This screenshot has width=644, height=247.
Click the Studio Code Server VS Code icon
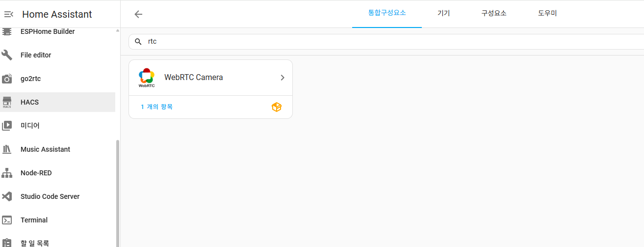coord(7,196)
